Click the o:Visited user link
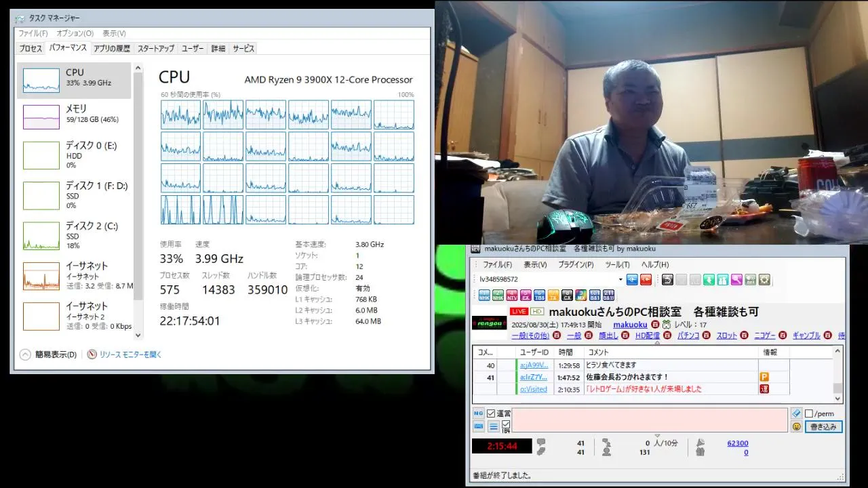Image resolution: width=868 pixels, height=488 pixels. tap(533, 389)
